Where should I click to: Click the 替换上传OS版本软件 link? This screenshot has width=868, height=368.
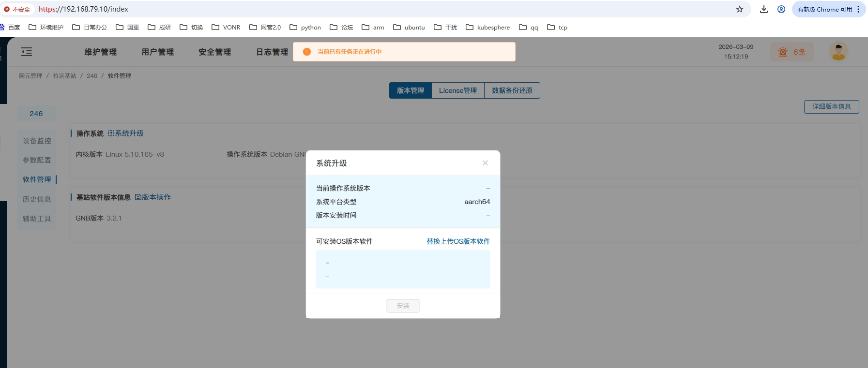pyautogui.click(x=458, y=241)
